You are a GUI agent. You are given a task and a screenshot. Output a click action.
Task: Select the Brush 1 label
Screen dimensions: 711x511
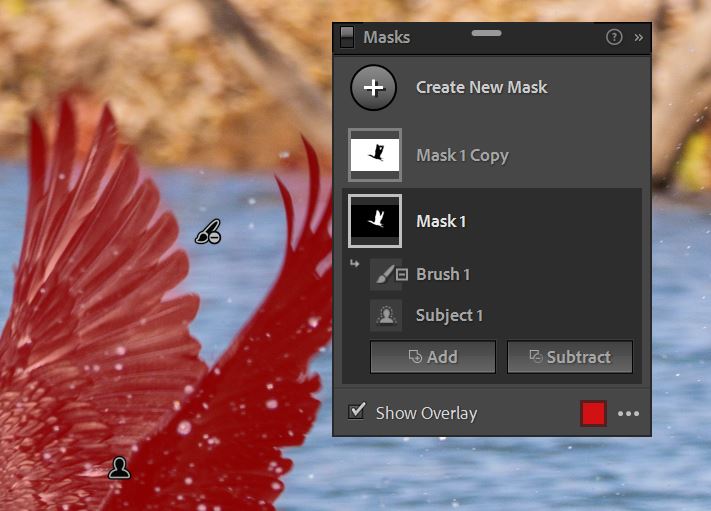(x=443, y=274)
